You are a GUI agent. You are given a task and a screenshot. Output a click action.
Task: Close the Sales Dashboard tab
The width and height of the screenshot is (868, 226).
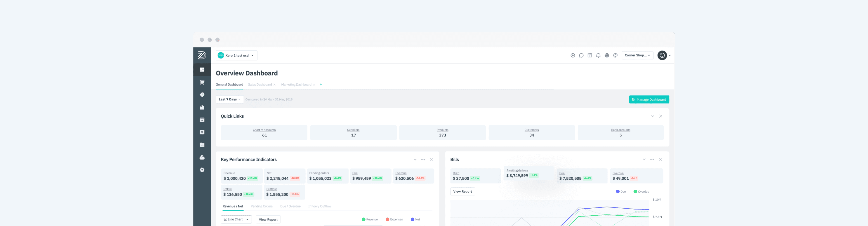274,85
